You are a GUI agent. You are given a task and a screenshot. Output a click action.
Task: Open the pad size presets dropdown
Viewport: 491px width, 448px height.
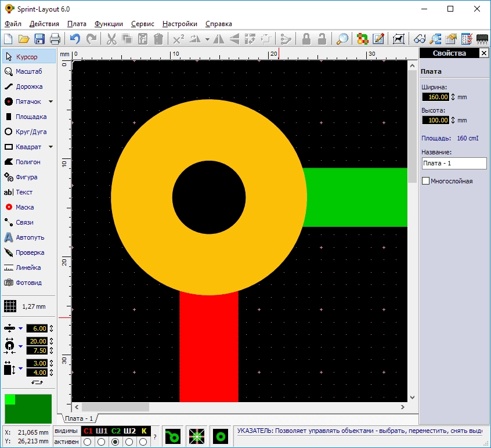click(x=21, y=346)
